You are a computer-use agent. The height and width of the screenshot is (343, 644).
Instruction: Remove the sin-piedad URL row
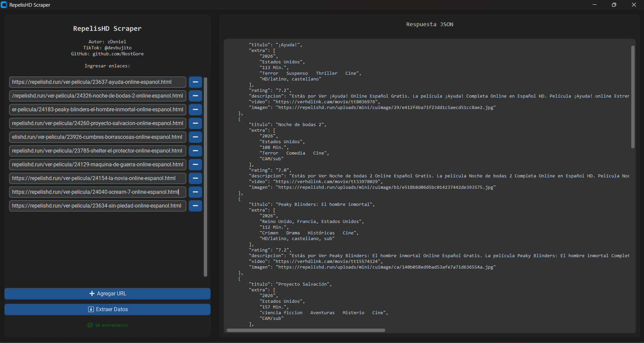(195, 206)
